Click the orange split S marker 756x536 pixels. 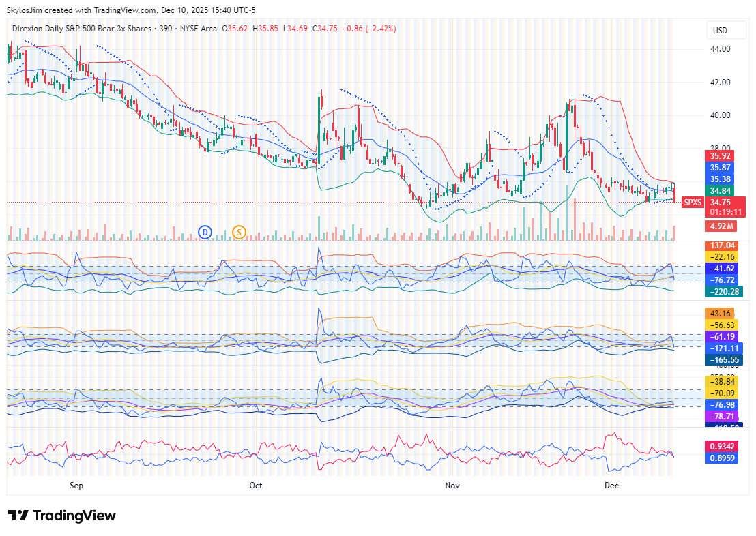(238, 232)
